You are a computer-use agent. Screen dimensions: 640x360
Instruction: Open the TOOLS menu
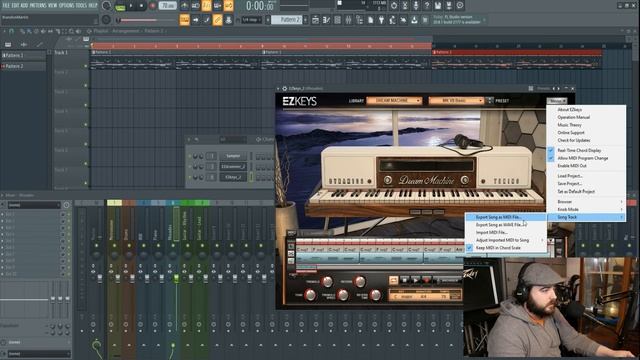click(x=81, y=6)
